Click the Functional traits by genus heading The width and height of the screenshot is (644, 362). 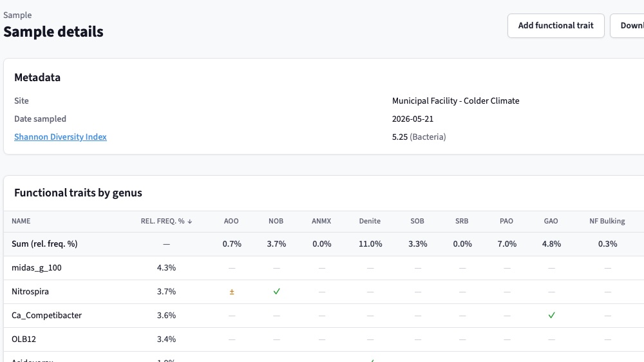78,193
